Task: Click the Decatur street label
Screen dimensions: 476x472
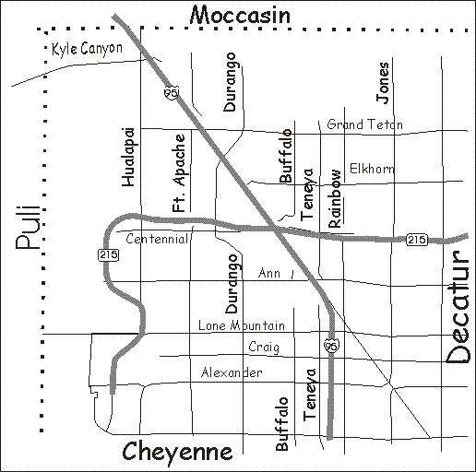Action: tap(458, 307)
